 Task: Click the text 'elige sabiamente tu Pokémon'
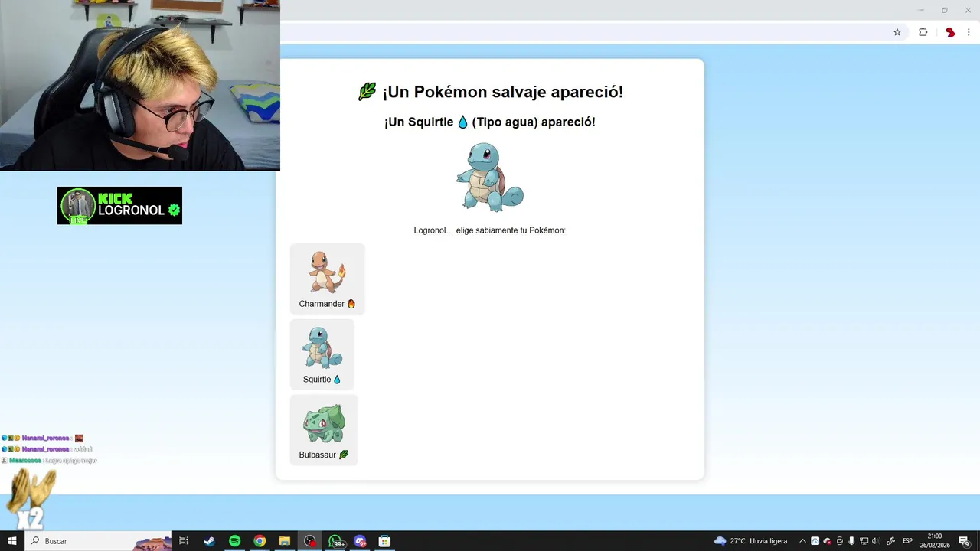click(x=511, y=230)
